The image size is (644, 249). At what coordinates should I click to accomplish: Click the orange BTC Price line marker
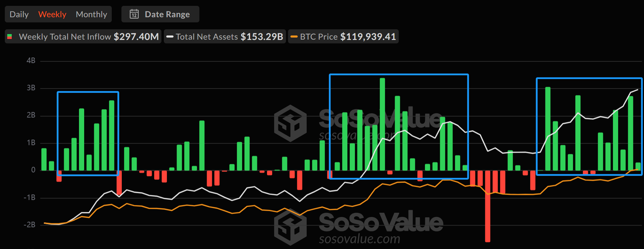[x=294, y=37]
